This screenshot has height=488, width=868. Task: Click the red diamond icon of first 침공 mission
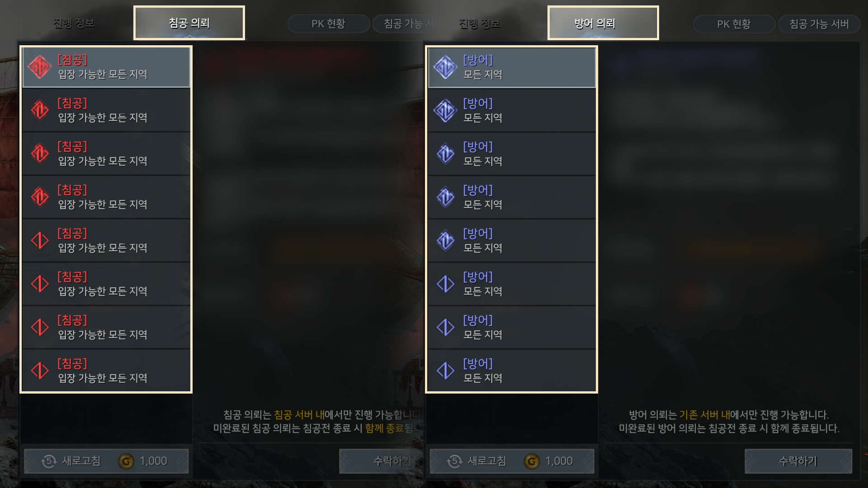click(x=40, y=67)
